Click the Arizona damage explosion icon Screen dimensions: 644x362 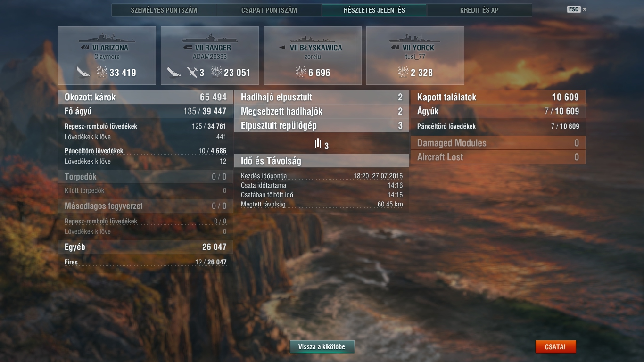[x=101, y=72]
